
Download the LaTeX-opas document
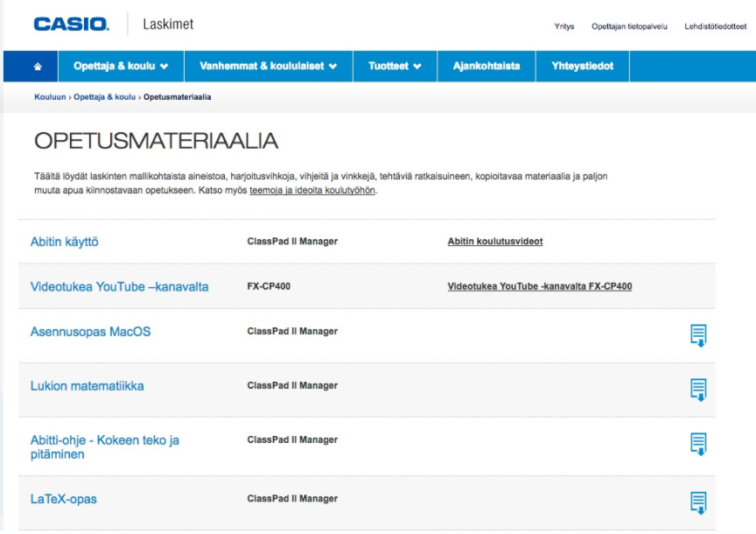(x=698, y=502)
